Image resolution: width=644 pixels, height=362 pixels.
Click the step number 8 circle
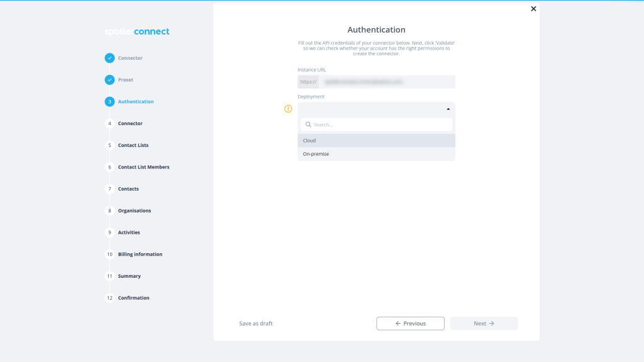pos(109,211)
